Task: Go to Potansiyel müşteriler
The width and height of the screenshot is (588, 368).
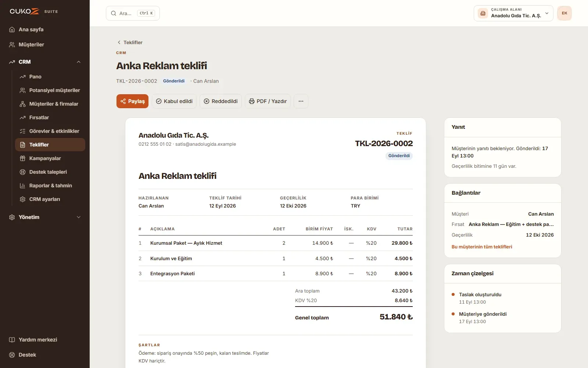Action: 50,90
